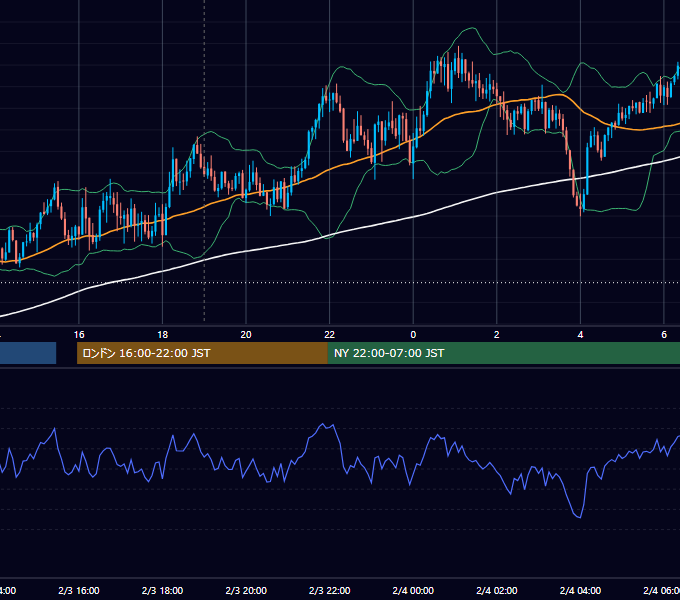Screen dimensions: 680x600
Task: Click the 2/4 04:00 time label
Action: [x=580, y=591]
